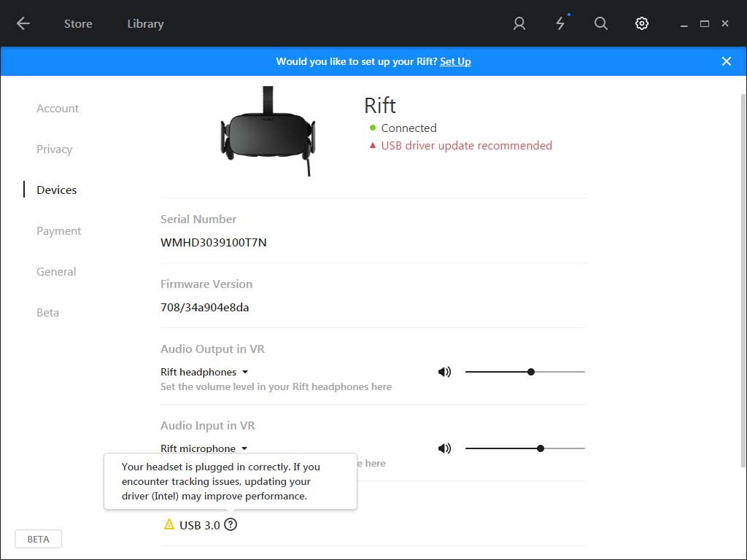Select General in settings sidebar
The width and height of the screenshot is (747, 560).
55,272
